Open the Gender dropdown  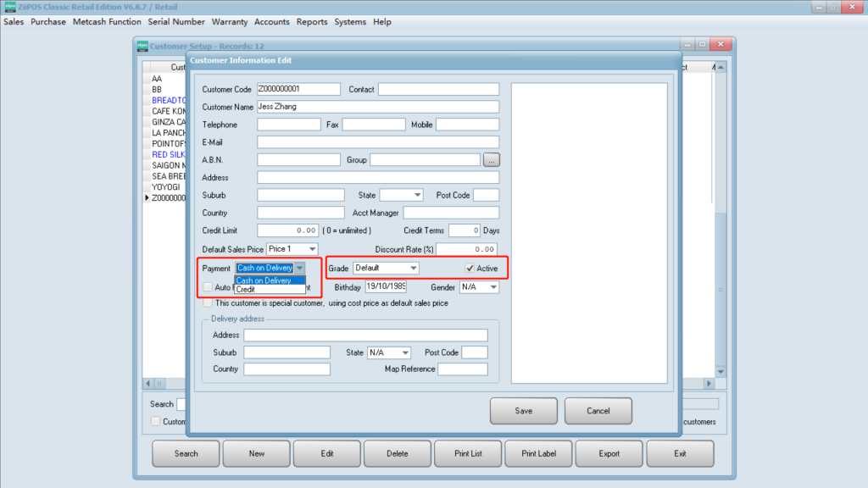(492, 287)
